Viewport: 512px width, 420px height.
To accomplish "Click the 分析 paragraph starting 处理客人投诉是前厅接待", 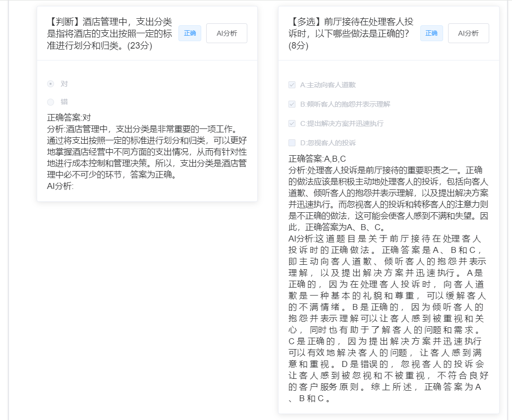I will coord(389,198).
